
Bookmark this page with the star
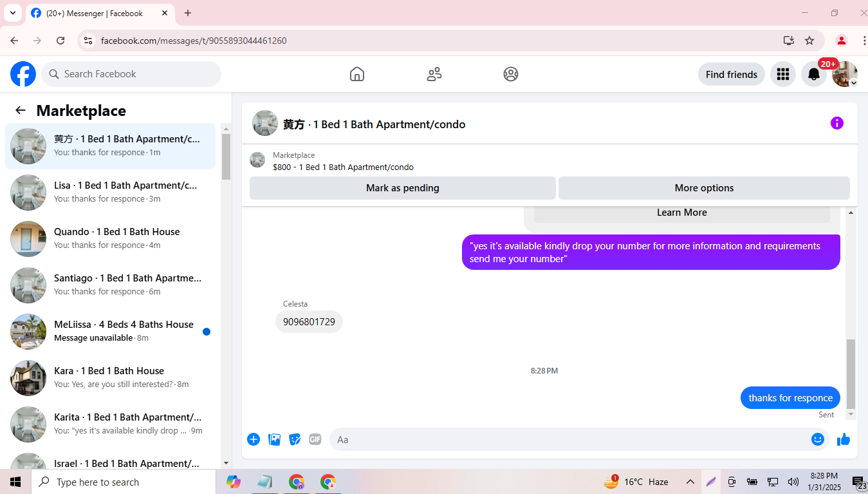click(809, 41)
